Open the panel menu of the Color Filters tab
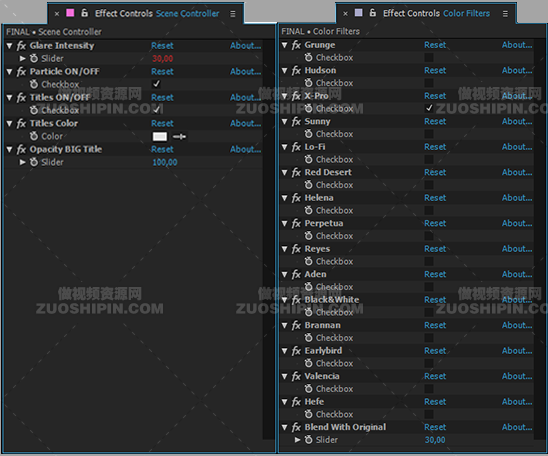This screenshot has width=548, height=456. click(505, 14)
